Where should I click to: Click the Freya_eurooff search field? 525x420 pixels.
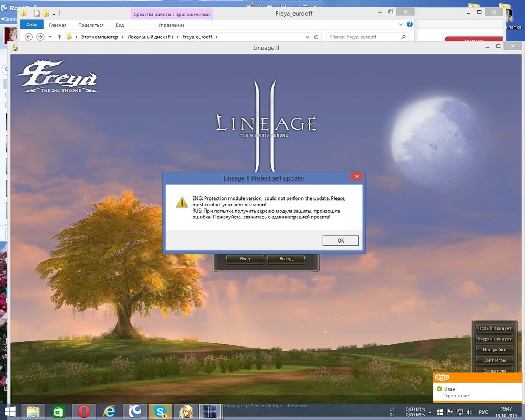(x=362, y=37)
